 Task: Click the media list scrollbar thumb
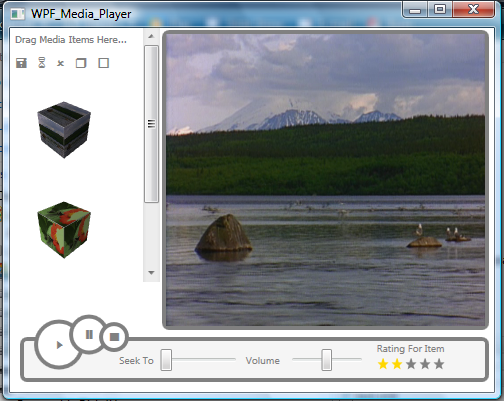coord(151,124)
